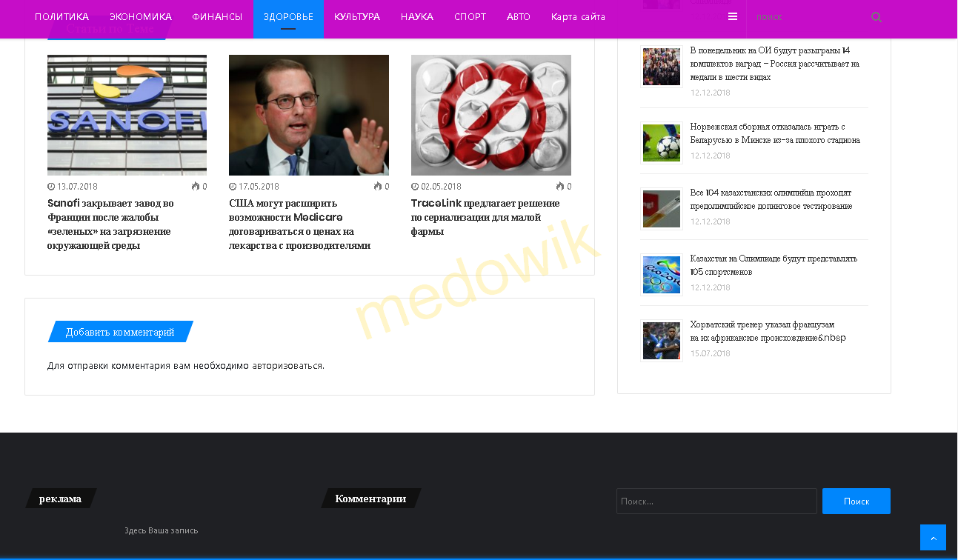
Task: Click the clock icon next to 02.05.2018
Action: pos(415,187)
